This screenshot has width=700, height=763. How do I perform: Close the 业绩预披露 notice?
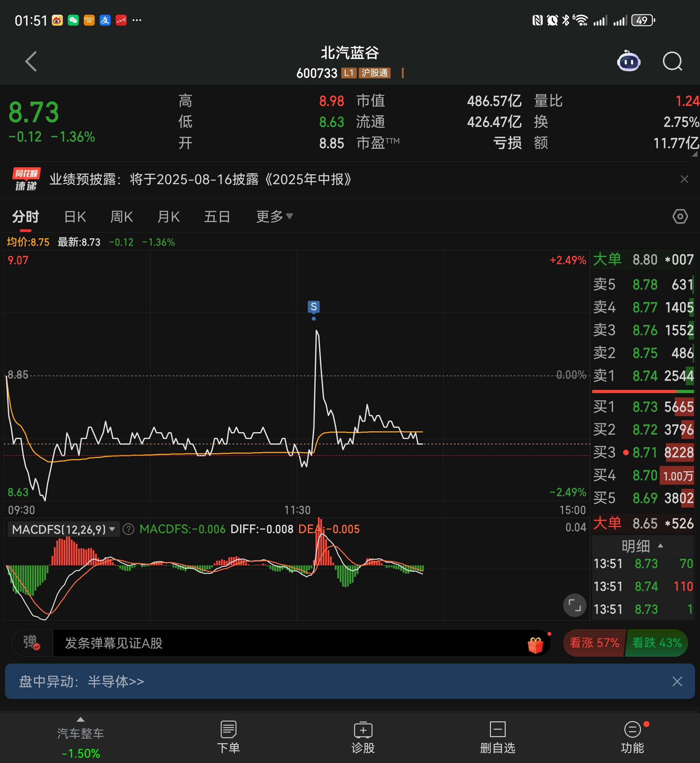pos(684,179)
